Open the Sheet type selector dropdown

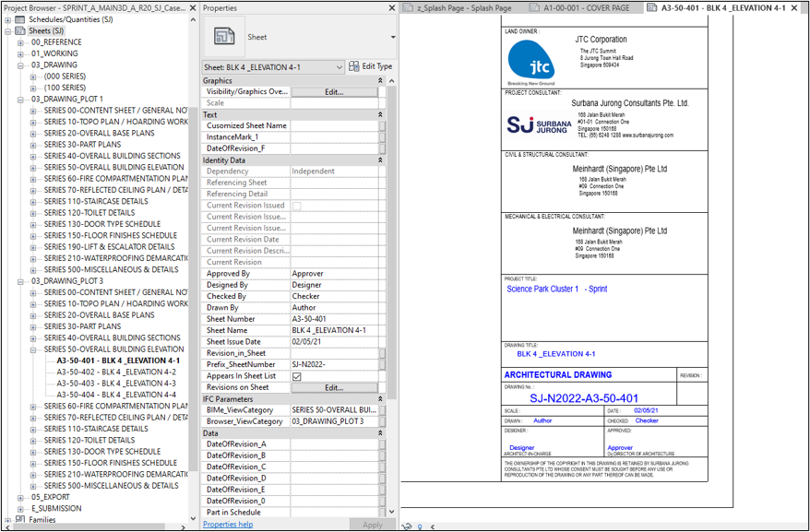click(x=393, y=37)
